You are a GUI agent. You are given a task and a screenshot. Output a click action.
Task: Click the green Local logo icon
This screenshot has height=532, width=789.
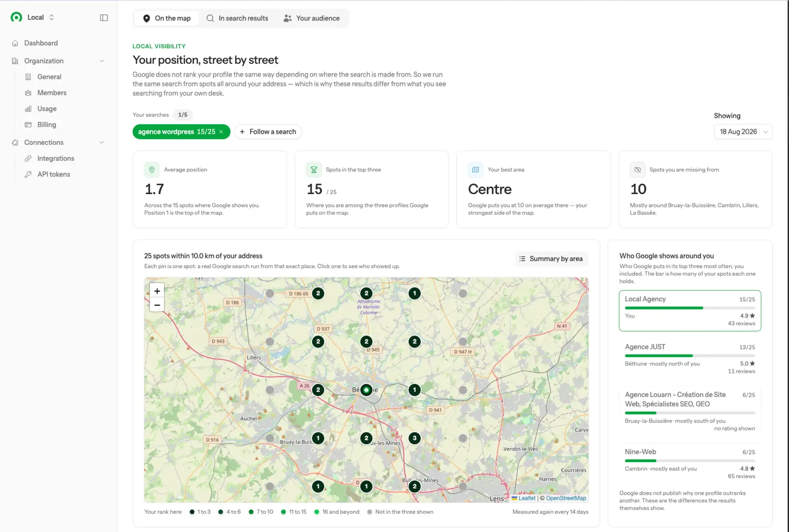click(16, 17)
